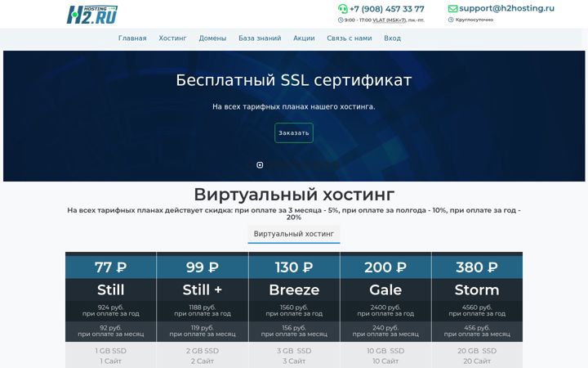588x368 pixels.
Task: Click the 4560 руб. yearly price
Action: click(477, 307)
